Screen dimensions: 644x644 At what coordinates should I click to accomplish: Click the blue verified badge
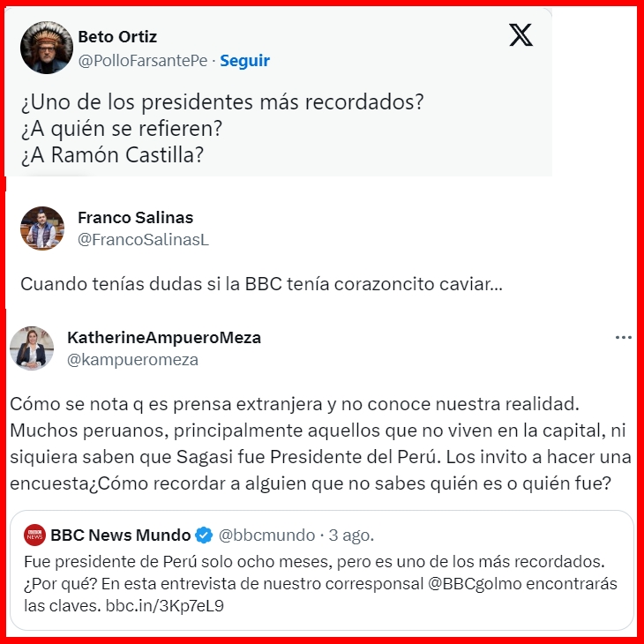[204, 535]
